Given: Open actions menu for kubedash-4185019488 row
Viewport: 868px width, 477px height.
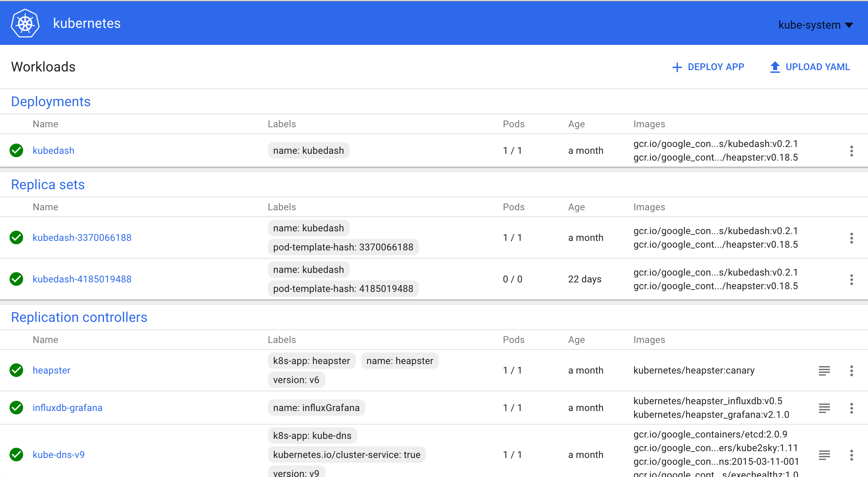Looking at the screenshot, I should (x=852, y=280).
